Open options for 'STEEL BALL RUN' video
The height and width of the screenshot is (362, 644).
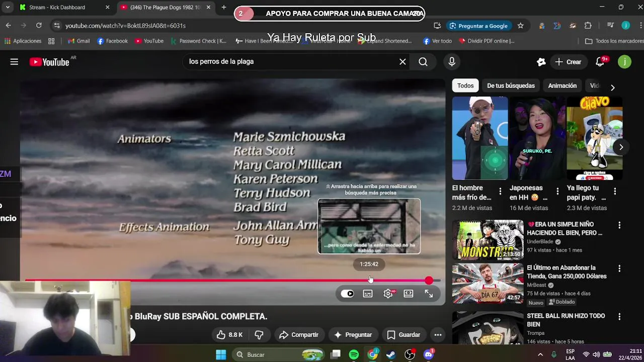tap(619, 317)
